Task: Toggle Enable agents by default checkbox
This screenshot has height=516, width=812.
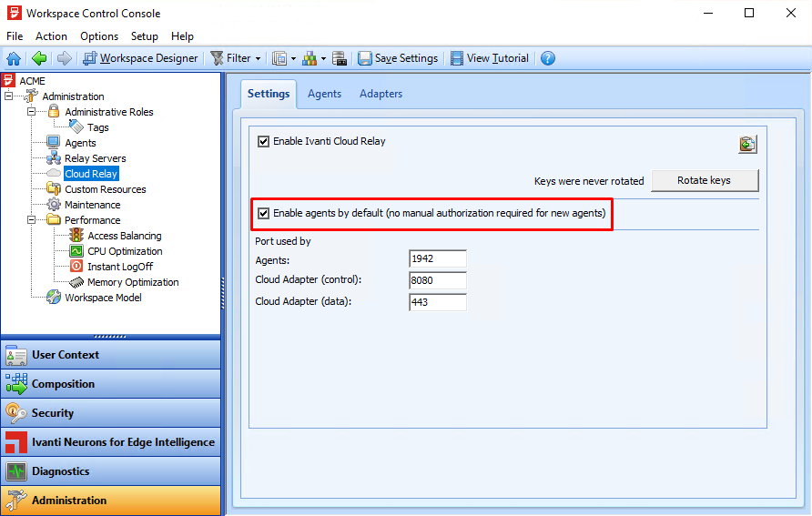Action: coord(264,214)
